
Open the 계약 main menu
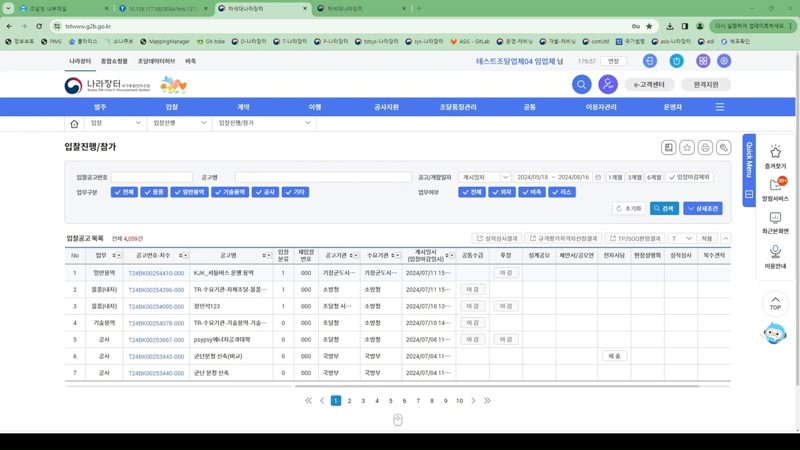point(243,107)
